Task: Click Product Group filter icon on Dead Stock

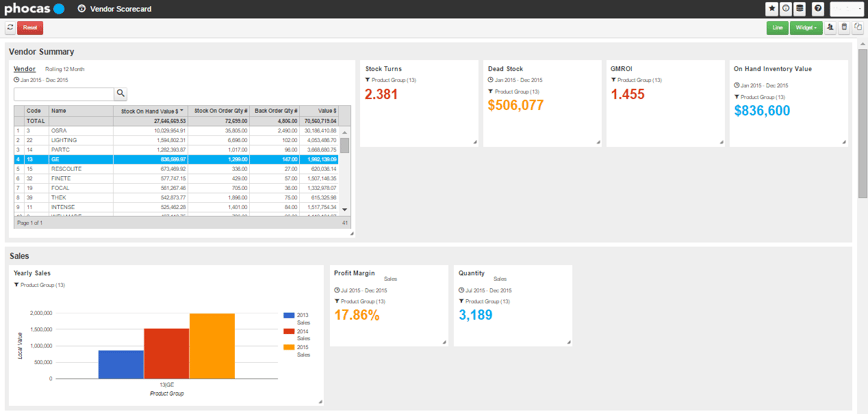Action: pyautogui.click(x=490, y=91)
